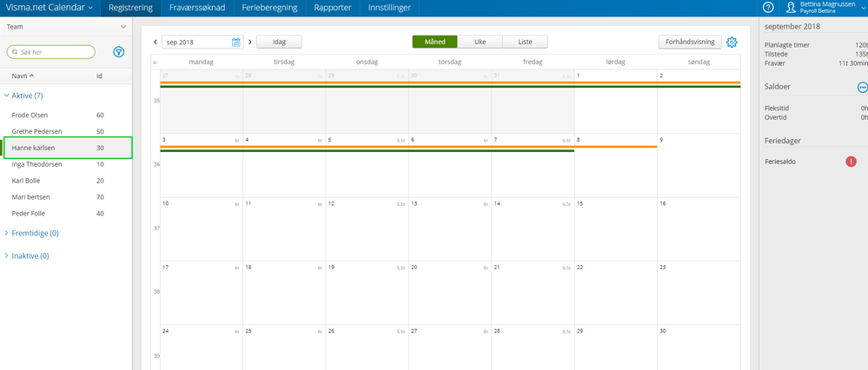Switch to Uke view
Image resolution: width=868 pixels, height=370 pixels.
point(480,42)
